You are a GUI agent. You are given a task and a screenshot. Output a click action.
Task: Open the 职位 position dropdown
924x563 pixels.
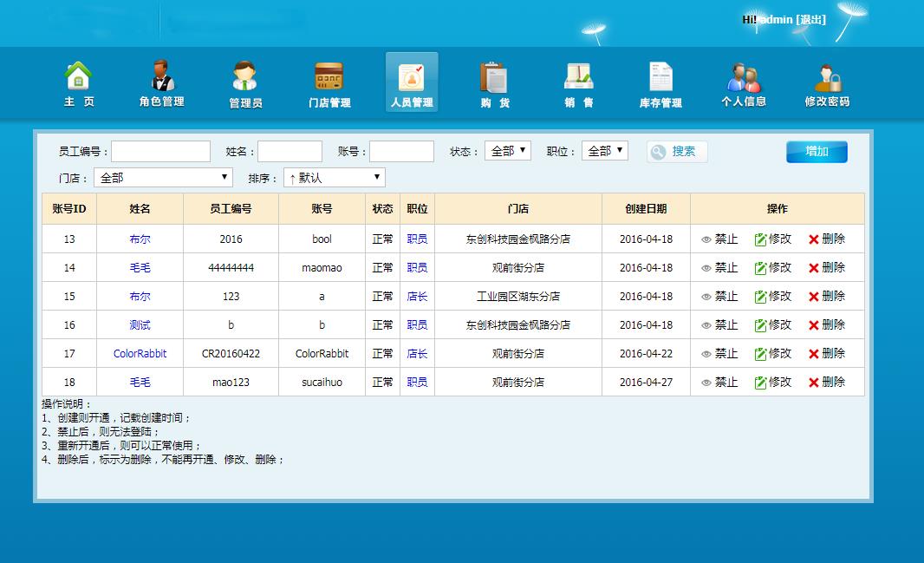point(604,151)
